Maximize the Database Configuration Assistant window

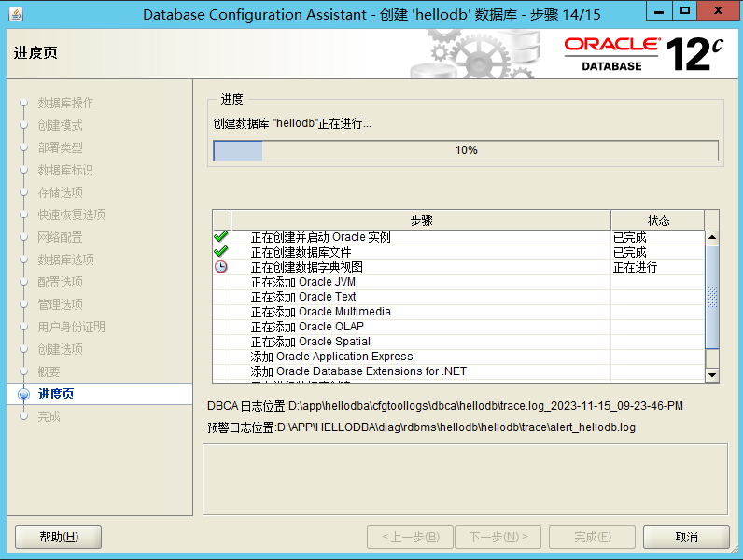pyautogui.click(x=685, y=11)
